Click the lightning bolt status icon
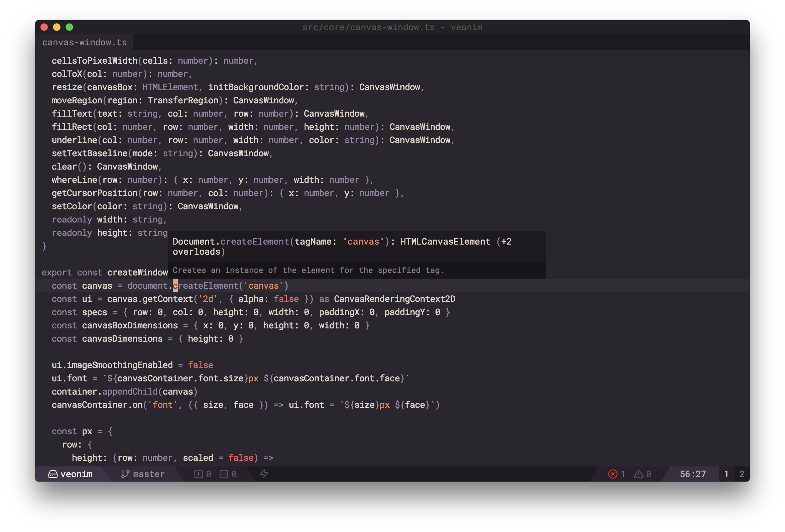Viewport: 785px width, 532px height. [x=264, y=474]
